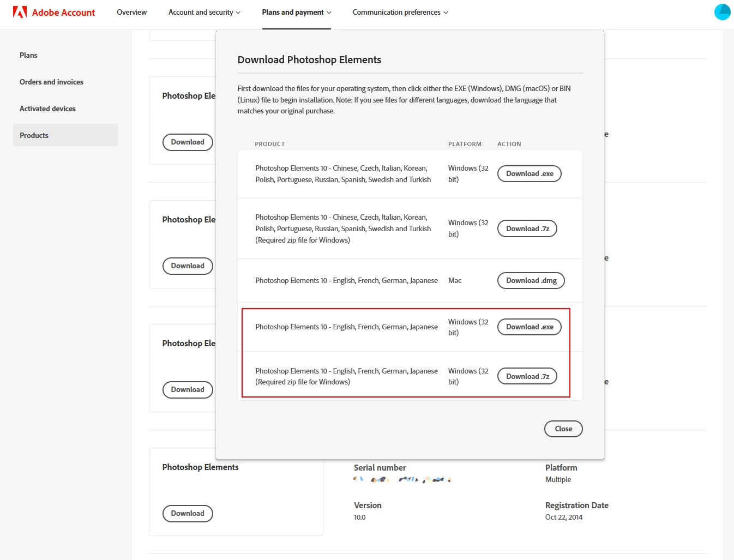Image resolution: width=734 pixels, height=560 pixels.
Task: Download .exe for Chinese, Czech, Italian version
Action: [x=530, y=174]
